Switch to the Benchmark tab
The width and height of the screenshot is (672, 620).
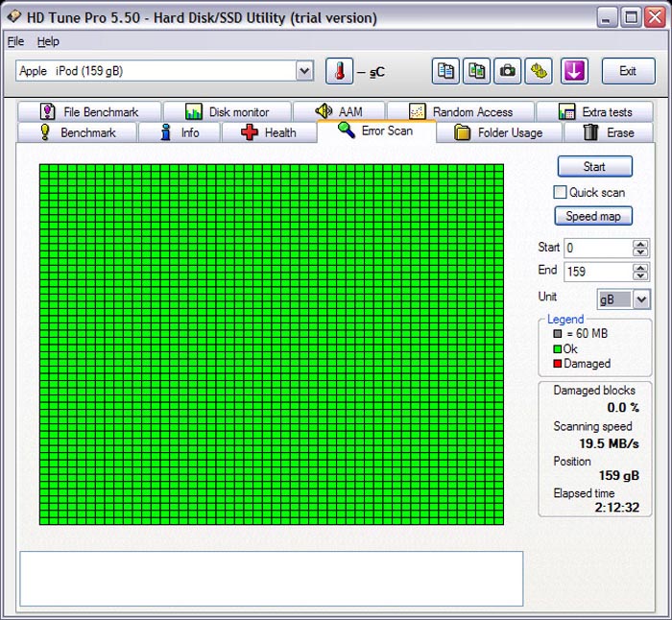(77, 132)
